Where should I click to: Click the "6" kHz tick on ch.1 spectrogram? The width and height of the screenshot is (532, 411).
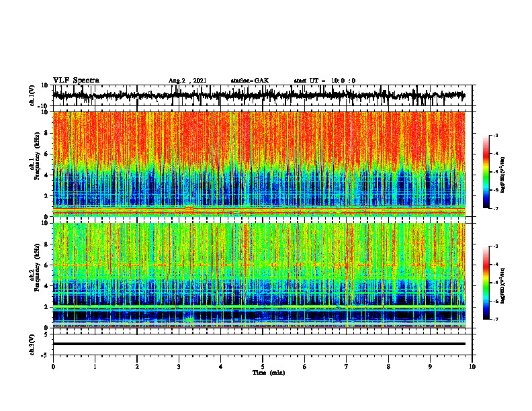(46, 154)
